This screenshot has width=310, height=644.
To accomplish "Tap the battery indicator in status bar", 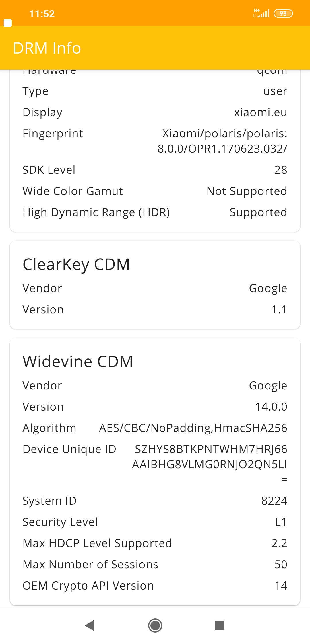I will (x=283, y=13).
